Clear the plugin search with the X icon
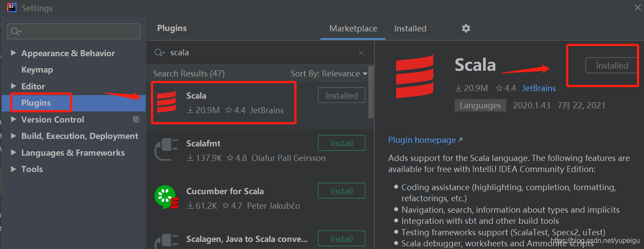Viewport: 644px width, 249px height. (361, 53)
